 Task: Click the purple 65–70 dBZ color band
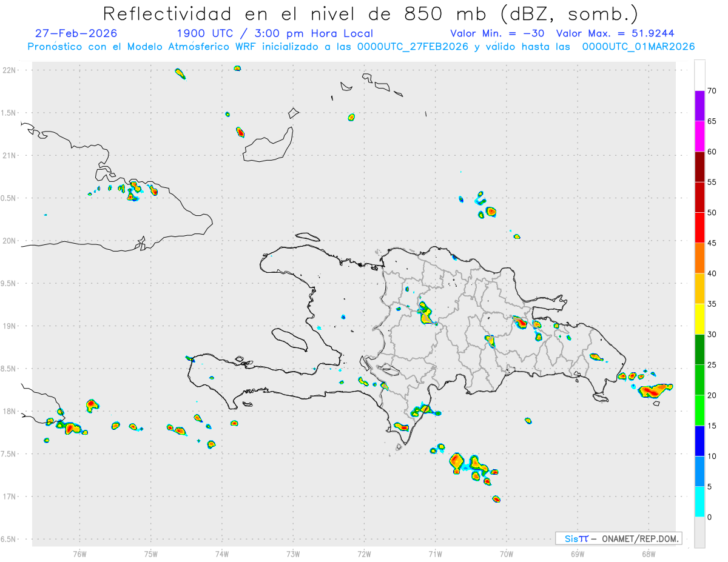[699, 106]
